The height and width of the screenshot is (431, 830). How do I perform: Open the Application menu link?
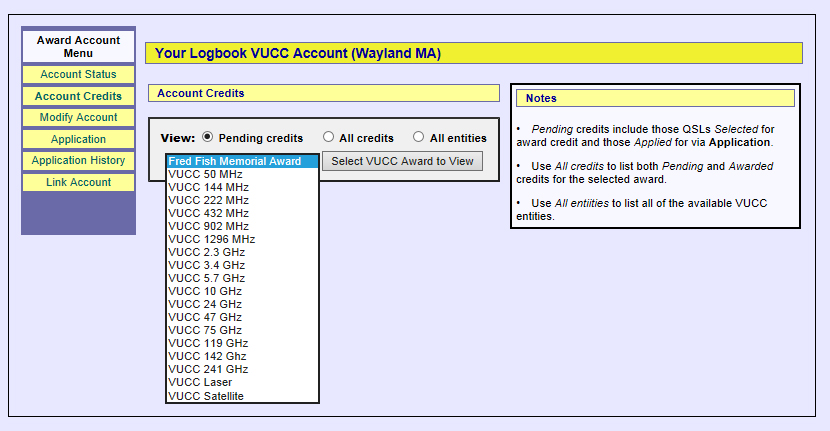[x=78, y=140]
